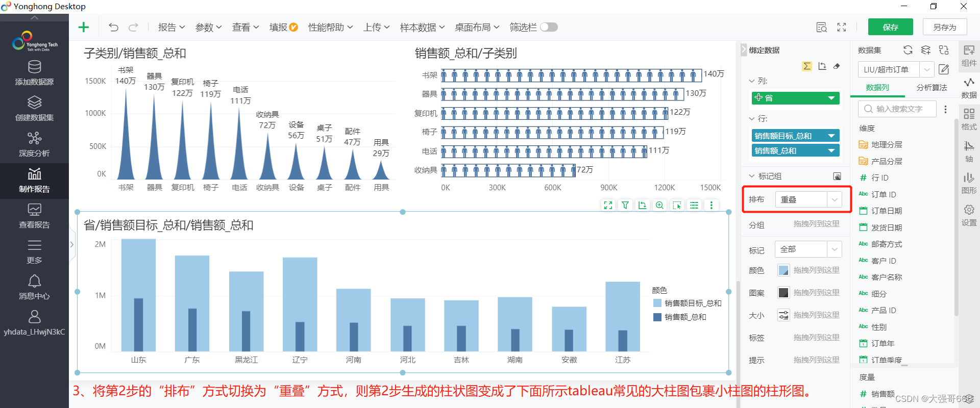This screenshot has width=980, height=408.
Task: Click the 大小 size slider icon
Action: tap(783, 315)
